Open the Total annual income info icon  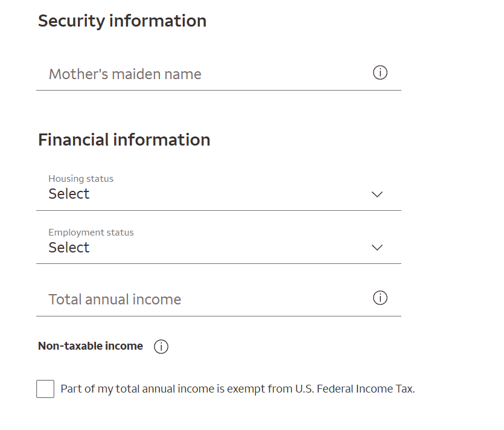pos(380,298)
